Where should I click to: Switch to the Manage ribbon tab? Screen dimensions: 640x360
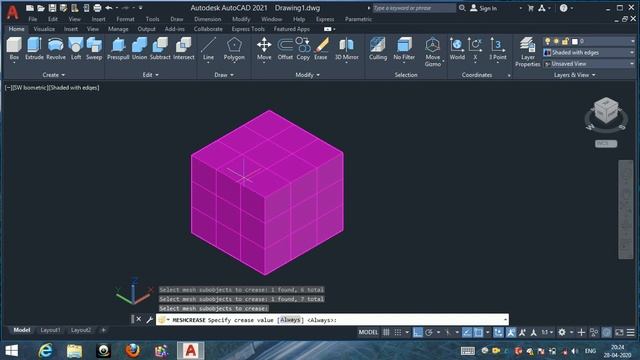[x=118, y=29]
